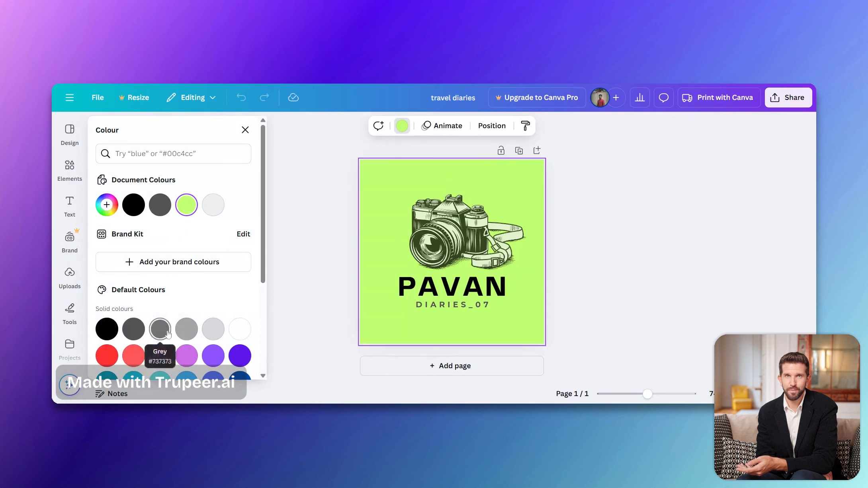Lock the selected page element
The image size is (868, 488).
tap(501, 150)
